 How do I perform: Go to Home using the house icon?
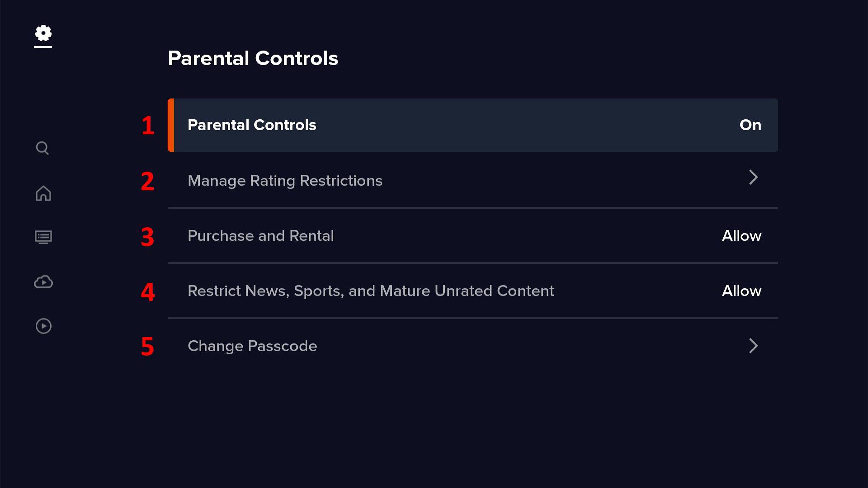pos(42,193)
